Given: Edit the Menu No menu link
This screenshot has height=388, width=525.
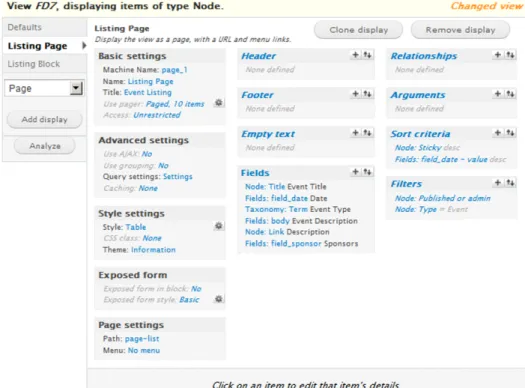Looking at the screenshot, I should coord(144,351).
